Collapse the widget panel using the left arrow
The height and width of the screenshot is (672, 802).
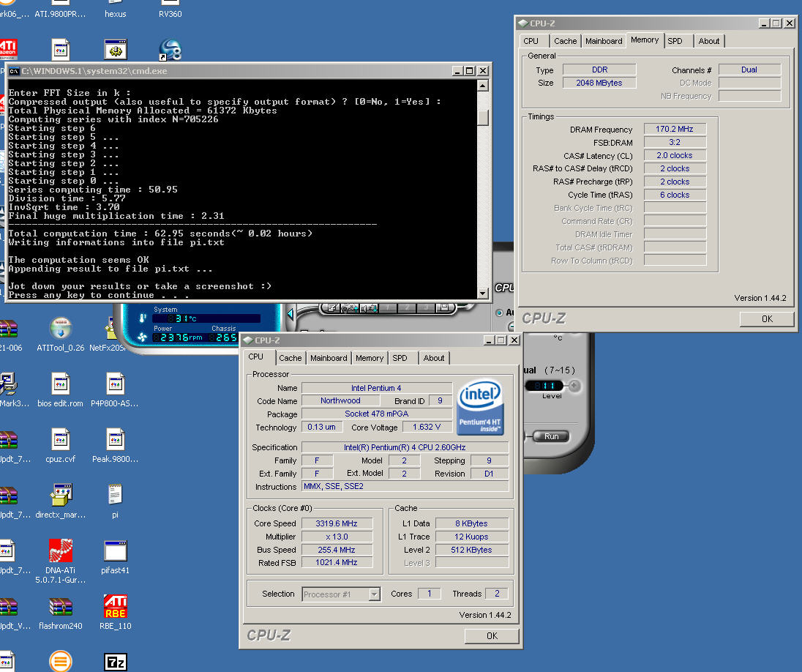pos(290,313)
